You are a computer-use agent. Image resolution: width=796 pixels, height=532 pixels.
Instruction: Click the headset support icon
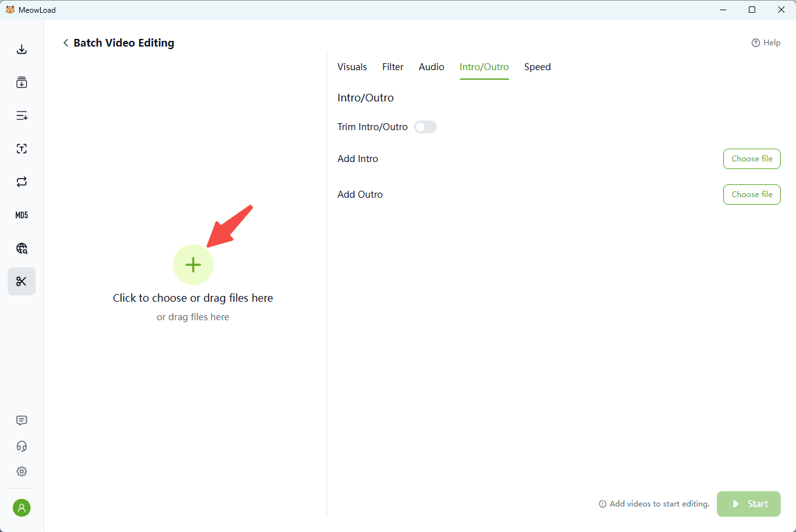point(22,446)
